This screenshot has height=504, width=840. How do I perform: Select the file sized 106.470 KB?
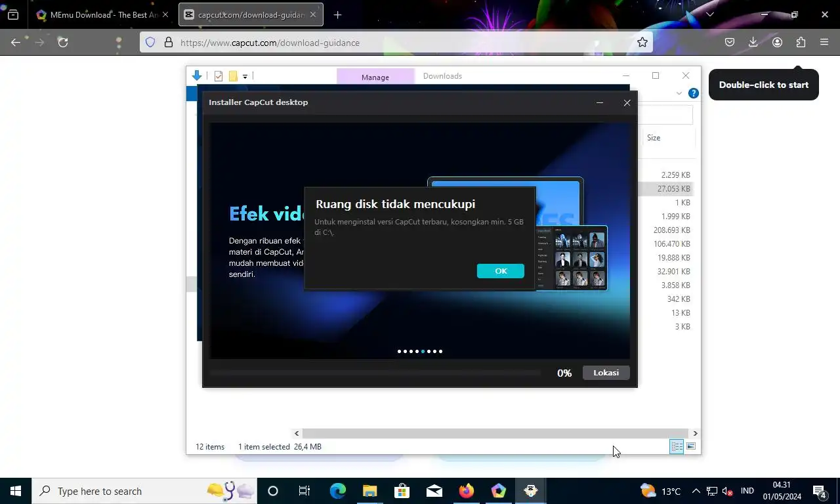[x=671, y=244]
